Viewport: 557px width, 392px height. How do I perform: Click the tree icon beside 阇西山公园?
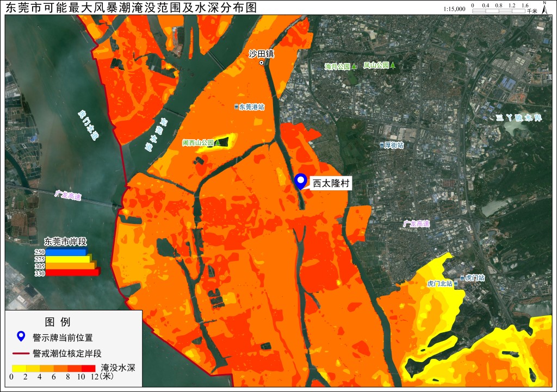218,142
